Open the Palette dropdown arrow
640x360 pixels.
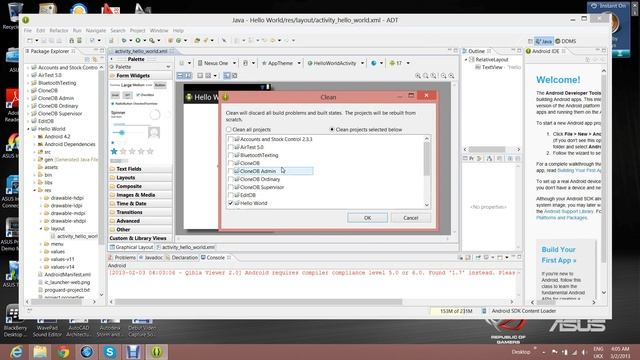(x=168, y=67)
